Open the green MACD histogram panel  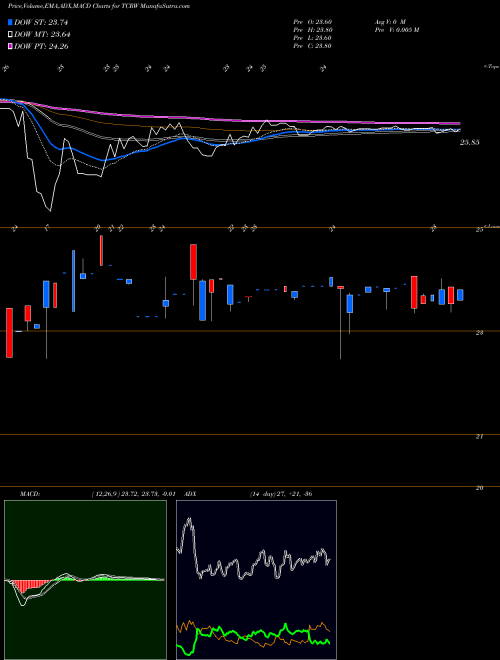tap(85, 580)
